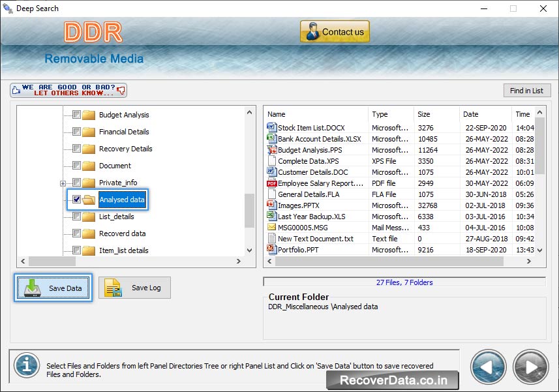Click down arrow of folder tree scrollbar
This screenshot has width=559, height=392.
click(250, 250)
